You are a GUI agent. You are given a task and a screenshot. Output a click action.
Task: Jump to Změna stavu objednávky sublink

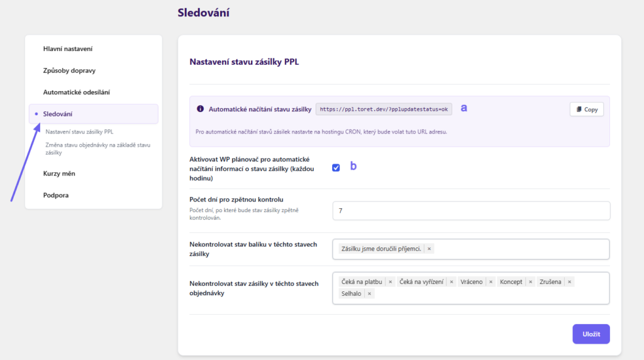pos(97,149)
